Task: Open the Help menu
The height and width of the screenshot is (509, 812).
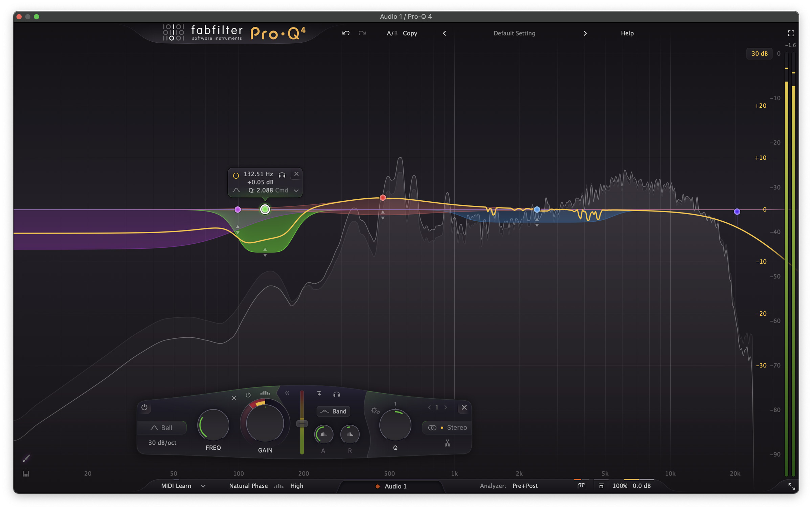Action: click(x=627, y=33)
